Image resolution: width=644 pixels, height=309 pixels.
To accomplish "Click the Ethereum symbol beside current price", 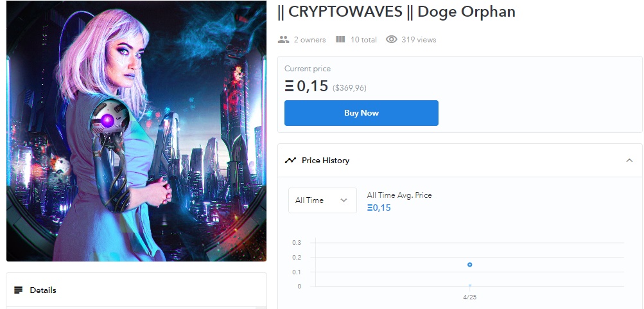I will tap(289, 86).
